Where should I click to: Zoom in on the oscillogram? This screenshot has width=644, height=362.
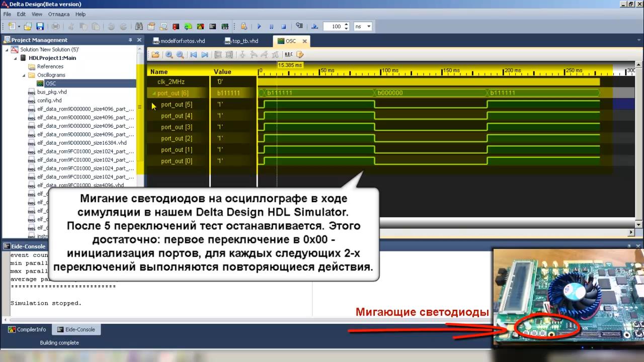pyautogui.click(x=169, y=55)
